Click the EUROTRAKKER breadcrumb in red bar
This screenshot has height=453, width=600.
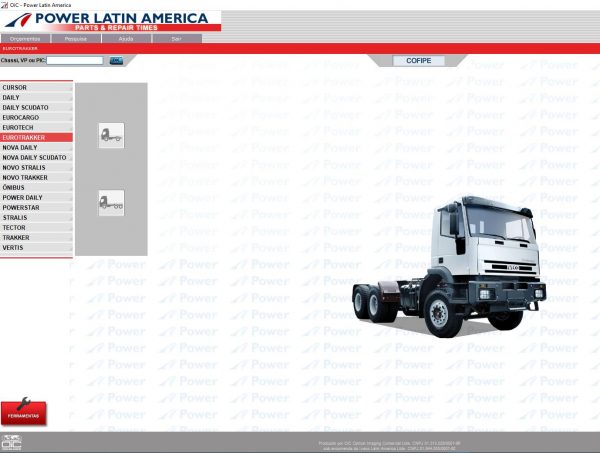pyautogui.click(x=20, y=49)
